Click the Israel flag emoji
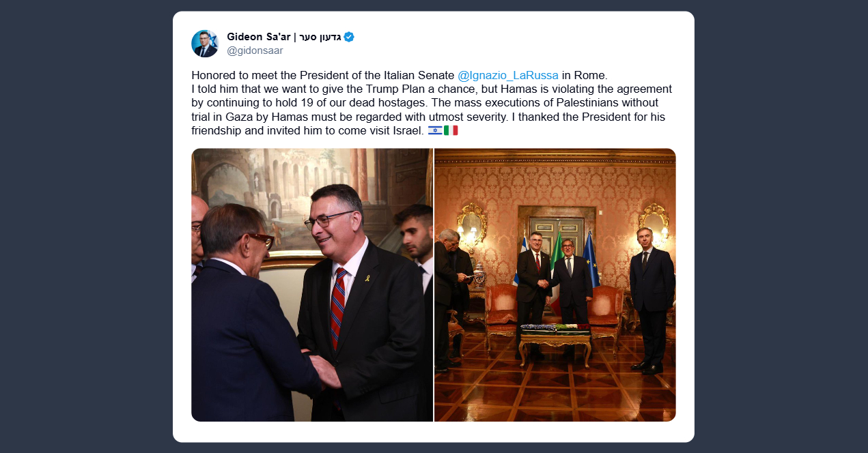 tap(435, 130)
